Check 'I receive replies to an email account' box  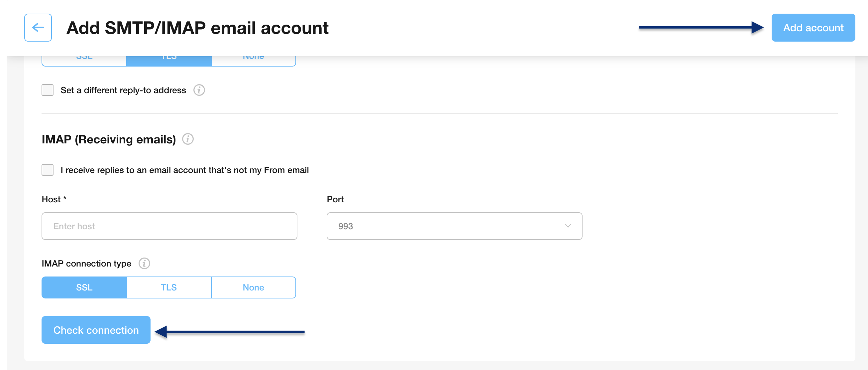(48, 170)
